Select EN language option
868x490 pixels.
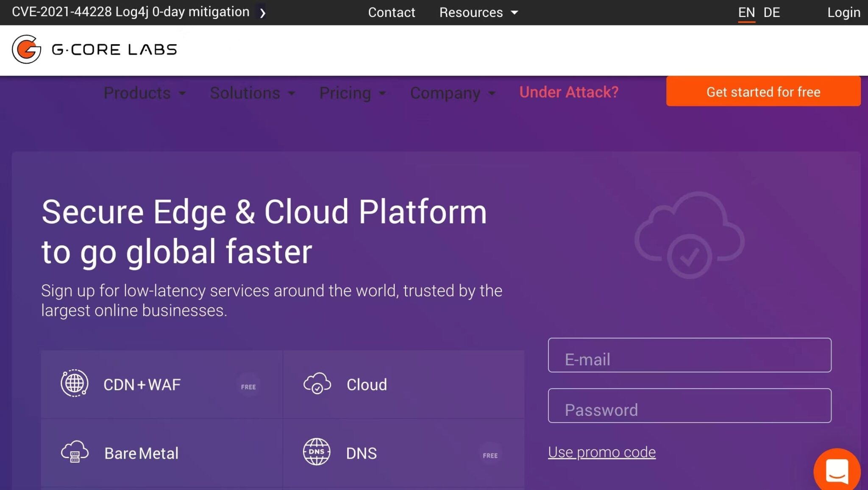pyautogui.click(x=746, y=12)
